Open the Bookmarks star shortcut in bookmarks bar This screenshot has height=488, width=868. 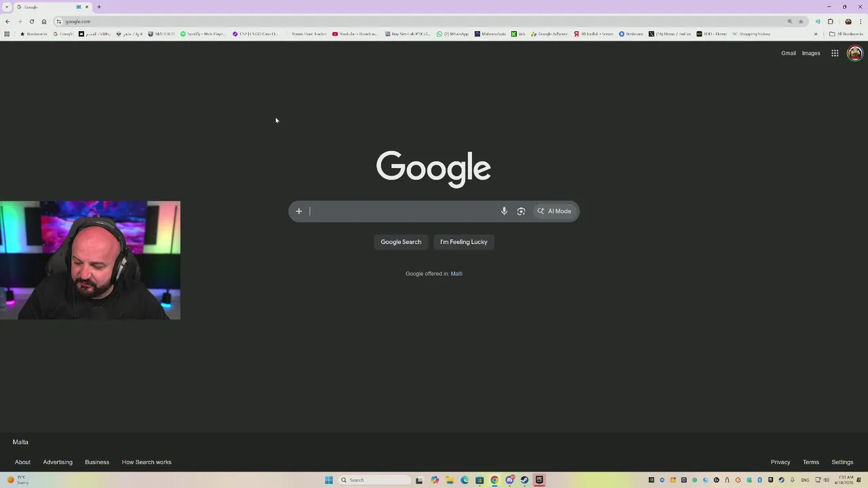click(x=34, y=34)
